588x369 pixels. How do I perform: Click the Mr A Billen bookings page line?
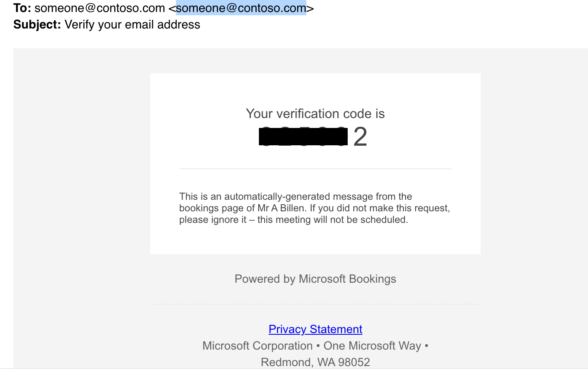pyautogui.click(x=315, y=208)
